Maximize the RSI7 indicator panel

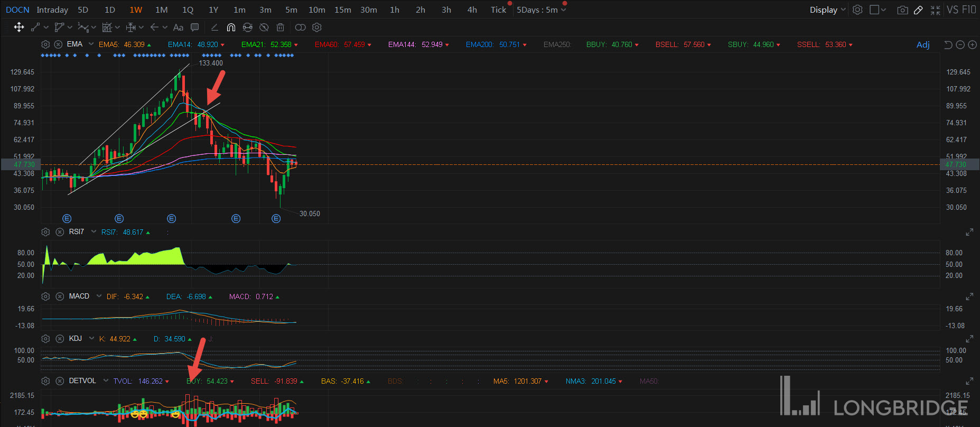pyautogui.click(x=969, y=232)
